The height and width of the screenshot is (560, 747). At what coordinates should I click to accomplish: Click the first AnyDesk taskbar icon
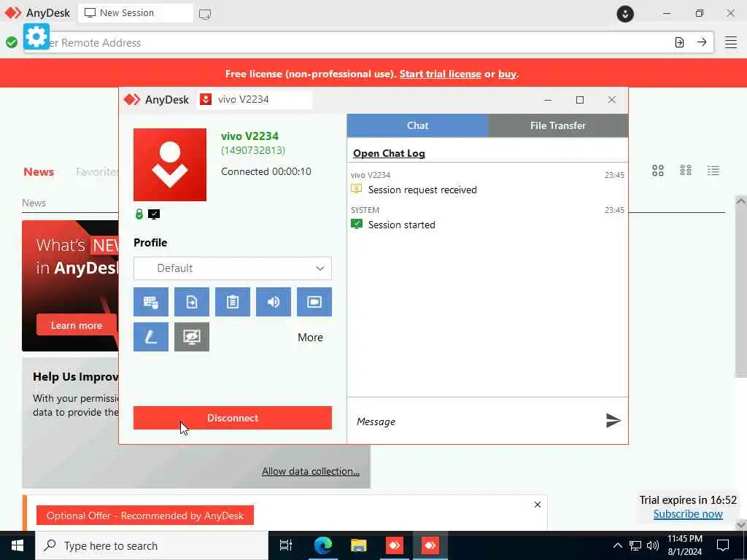(394, 545)
